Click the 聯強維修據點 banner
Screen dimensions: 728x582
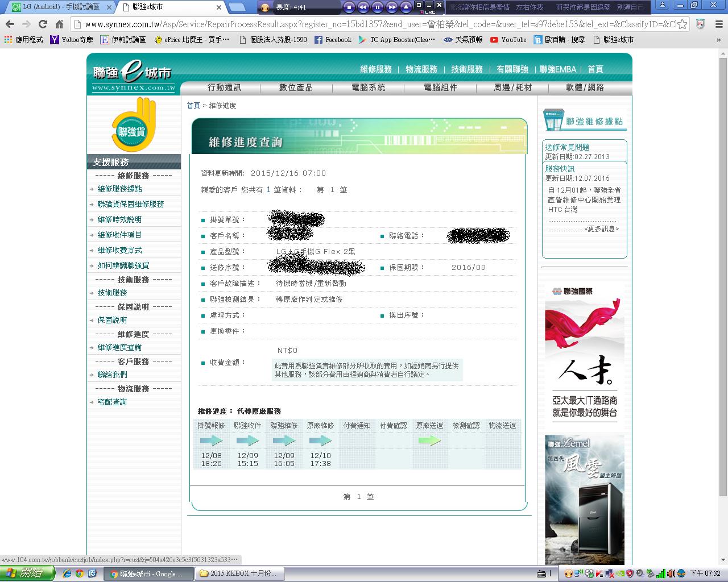click(585, 120)
